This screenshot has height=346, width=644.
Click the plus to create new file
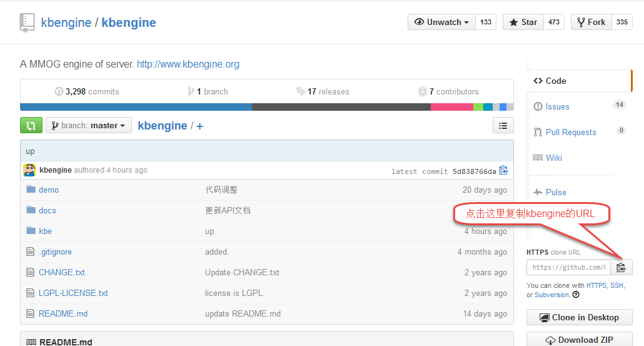(199, 126)
